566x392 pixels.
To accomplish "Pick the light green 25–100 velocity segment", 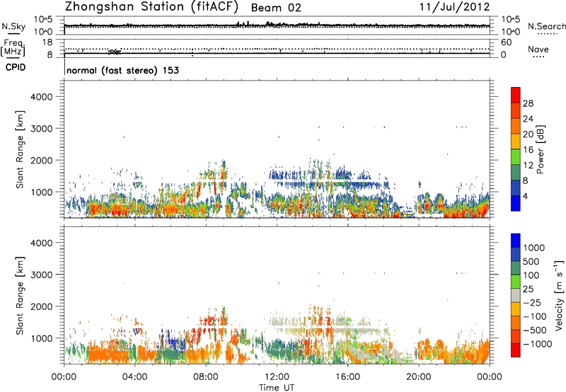I will pos(516,282).
